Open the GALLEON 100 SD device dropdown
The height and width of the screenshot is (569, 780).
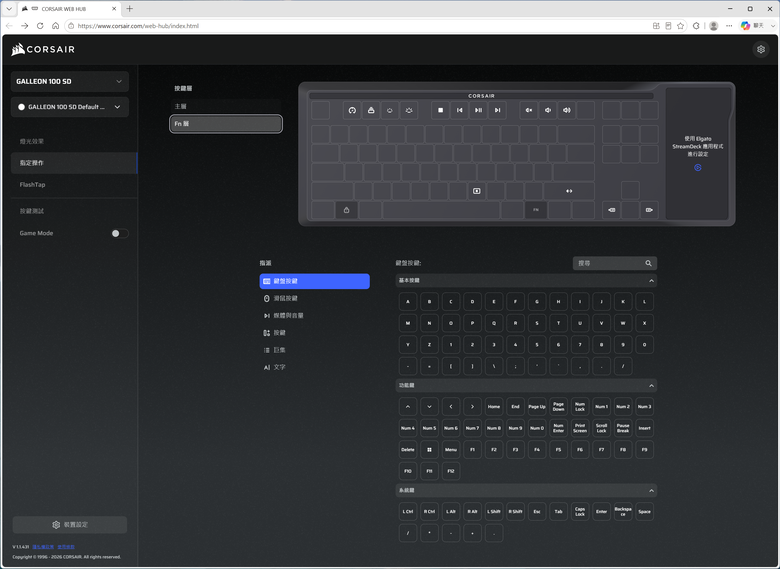coord(70,82)
